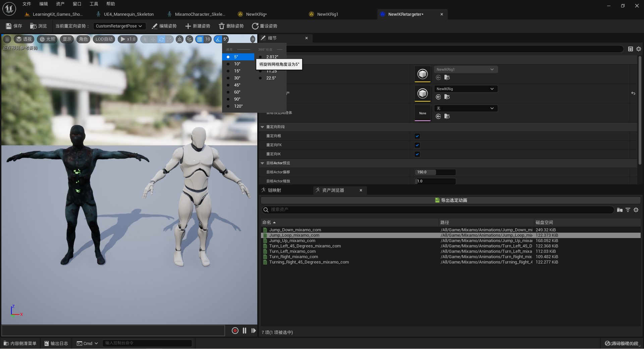This screenshot has width=644, height=349.
Task: Reset the NewIKRig property to default
Action: 633,93
